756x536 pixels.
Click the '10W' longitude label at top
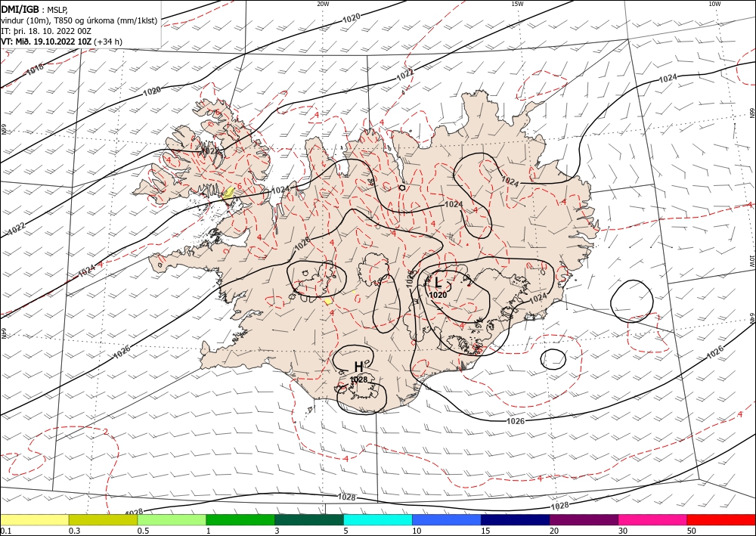tap(714, 4)
